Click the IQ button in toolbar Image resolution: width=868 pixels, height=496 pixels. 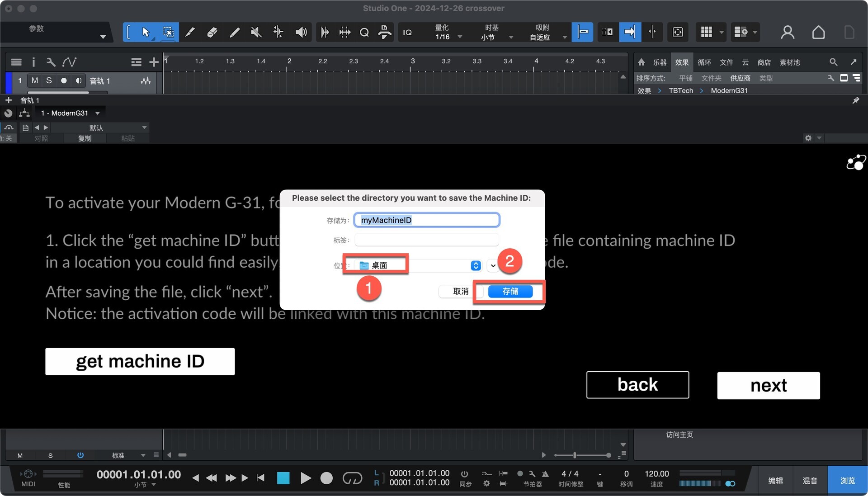click(407, 32)
